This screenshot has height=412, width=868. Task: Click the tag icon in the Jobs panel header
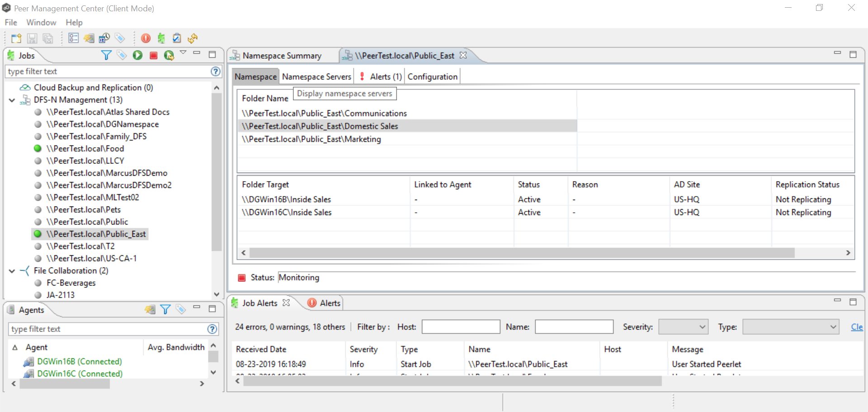[122, 55]
